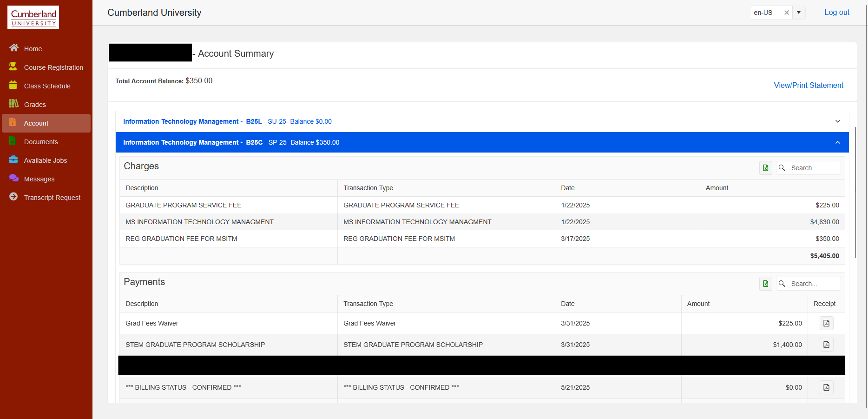
Task: Click the Log out link
Action: coord(837,13)
